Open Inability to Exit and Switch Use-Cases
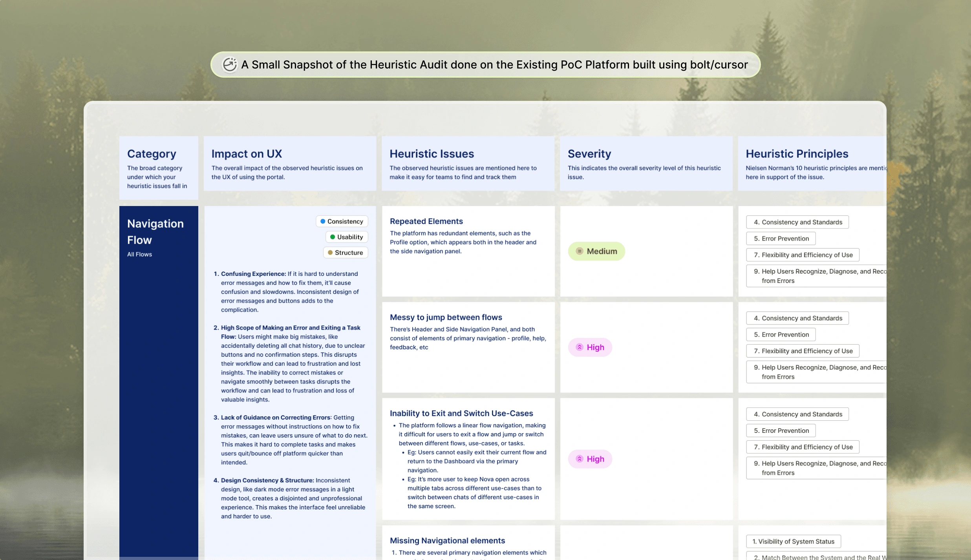Viewport: 971px width, 560px height. 461,413
